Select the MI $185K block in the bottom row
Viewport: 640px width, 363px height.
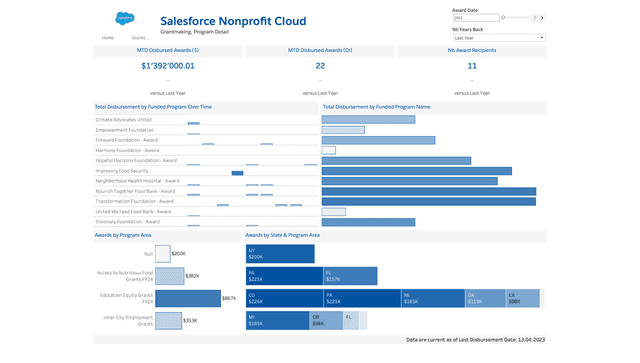278,321
